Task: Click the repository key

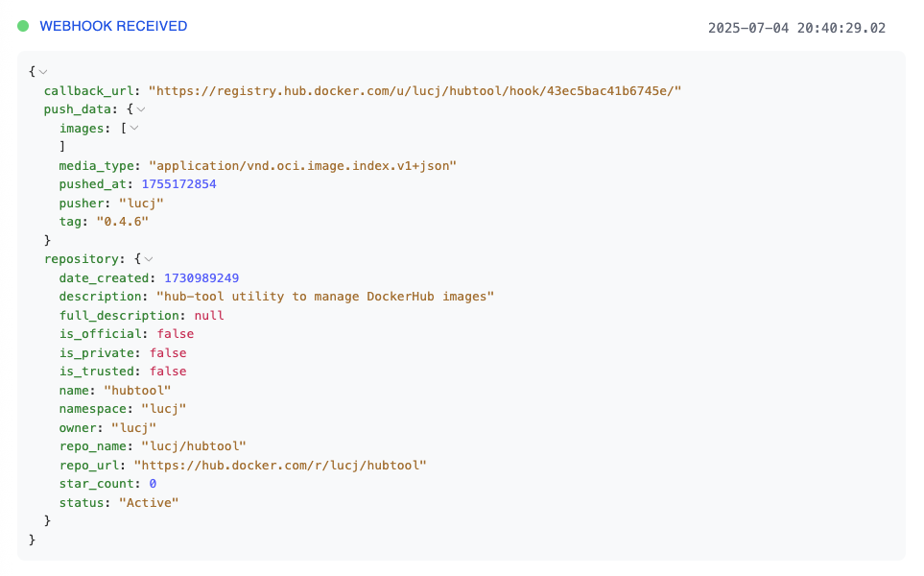Action: (81, 259)
